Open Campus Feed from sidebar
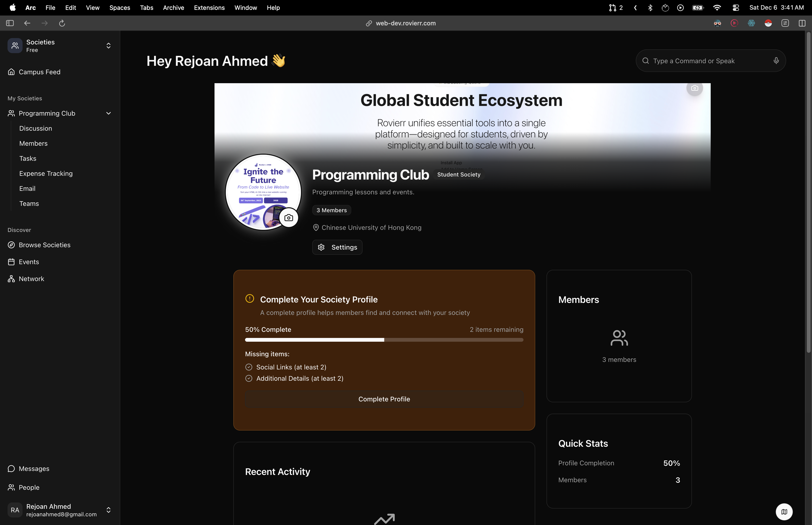Image resolution: width=812 pixels, height=525 pixels. pos(39,72)
